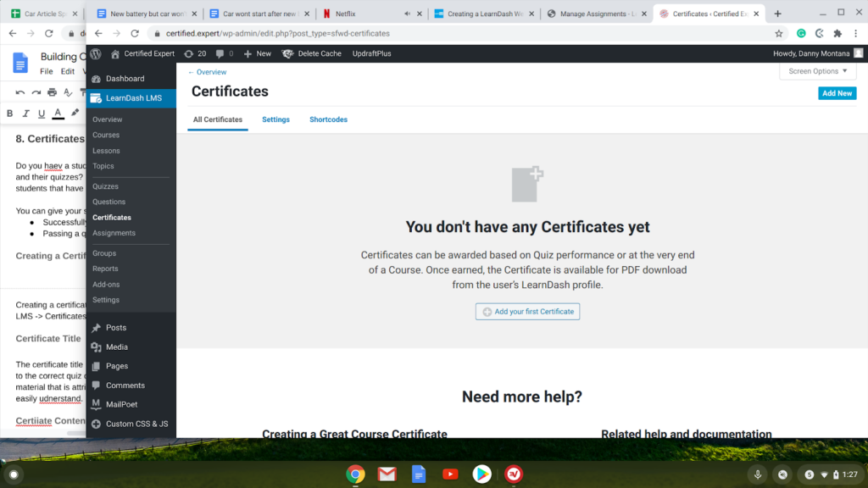This screenshot has width=868, height=488.
Task: Open Overview under LearnDash LMS
Action: (x=108, y=119)
